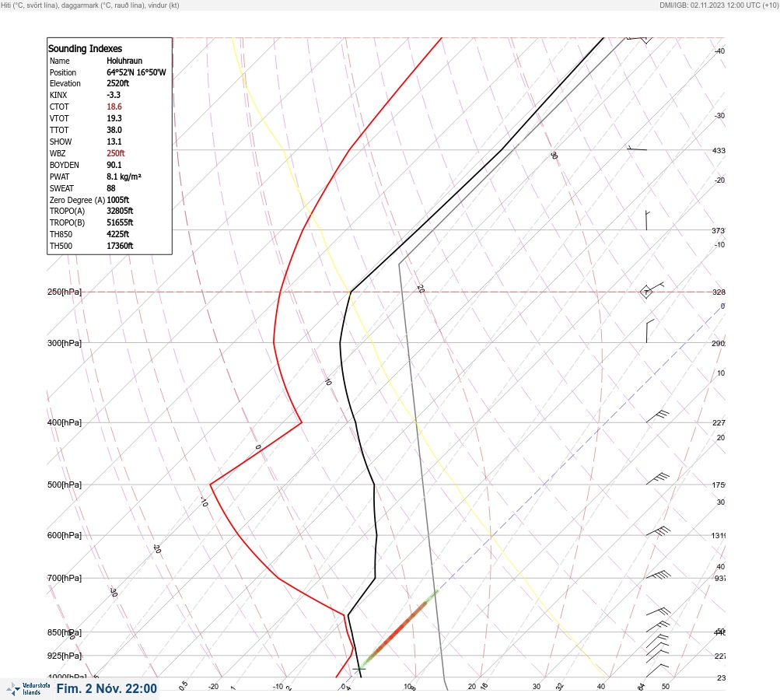Click the green cross surface marker
The width and height of the screenshot is (780, 700).
(x=359, y=669)
